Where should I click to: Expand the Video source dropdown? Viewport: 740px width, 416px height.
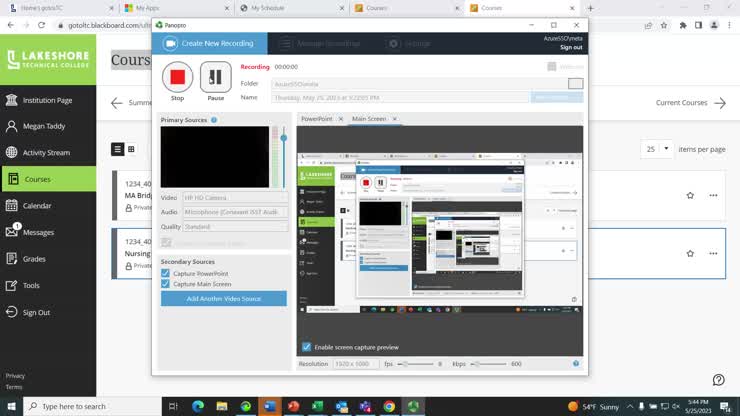(234, 198)
